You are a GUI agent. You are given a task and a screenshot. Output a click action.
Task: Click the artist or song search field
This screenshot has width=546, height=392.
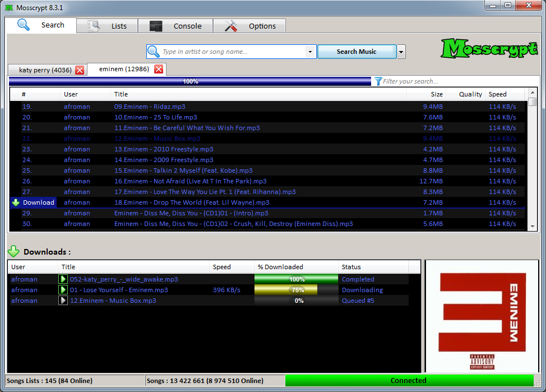232,52
